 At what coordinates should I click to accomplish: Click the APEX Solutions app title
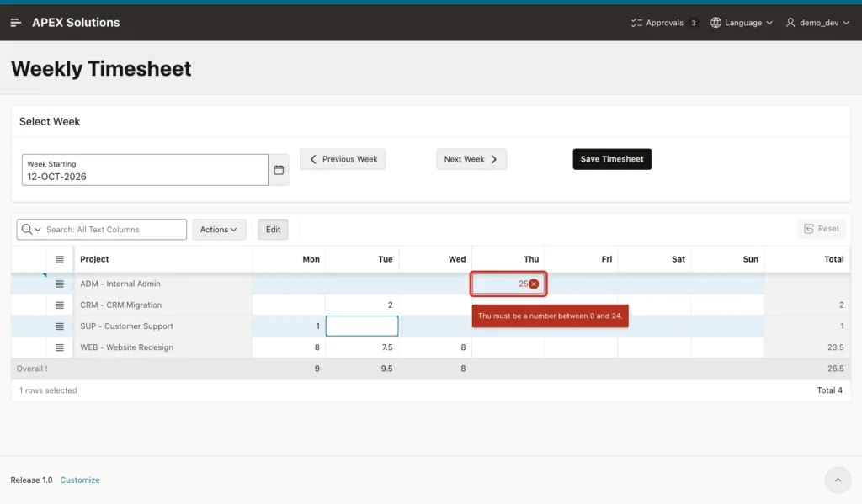76,23
